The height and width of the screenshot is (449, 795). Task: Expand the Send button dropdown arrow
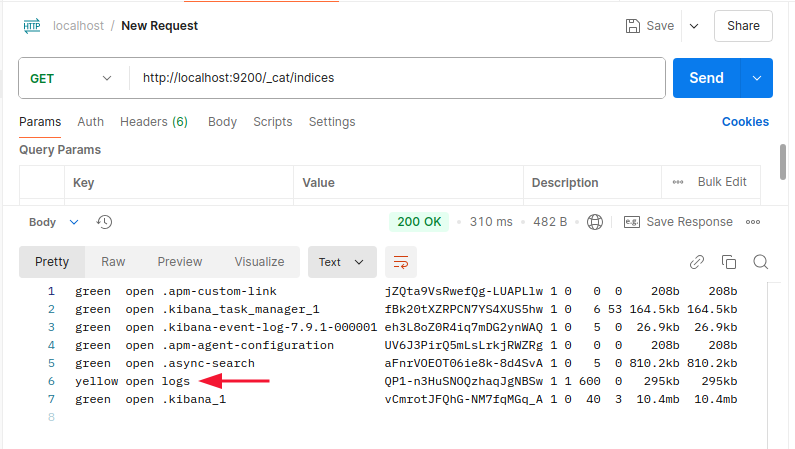click(756, 78)
